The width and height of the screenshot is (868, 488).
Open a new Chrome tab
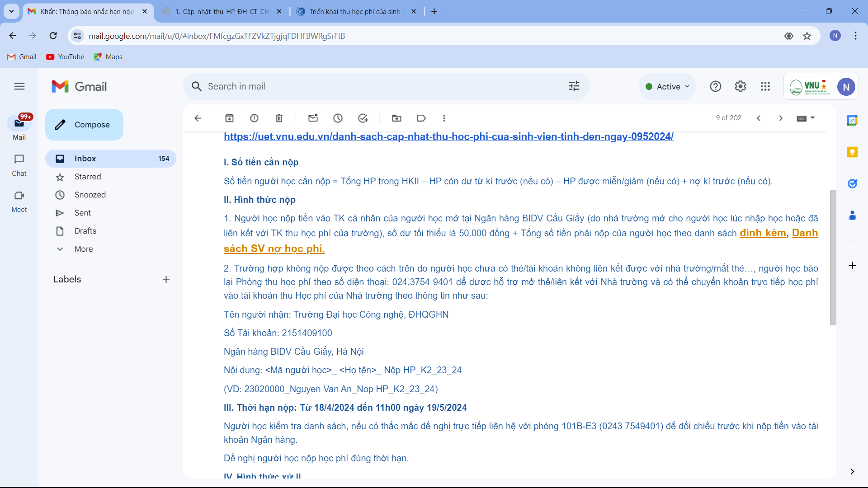(434, 12)
